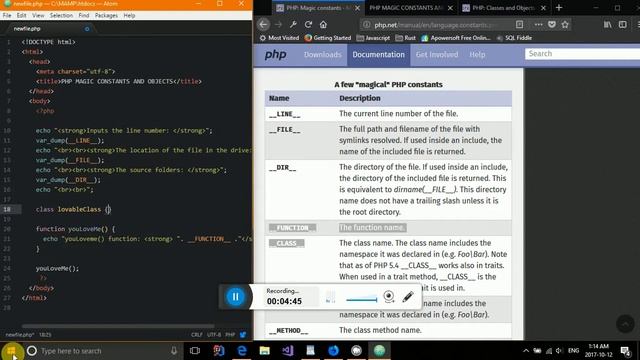The image size is (640, 360).
Task: Click the Firefox forward arrow
Action: pyautogui.click(x=278, y=24)
